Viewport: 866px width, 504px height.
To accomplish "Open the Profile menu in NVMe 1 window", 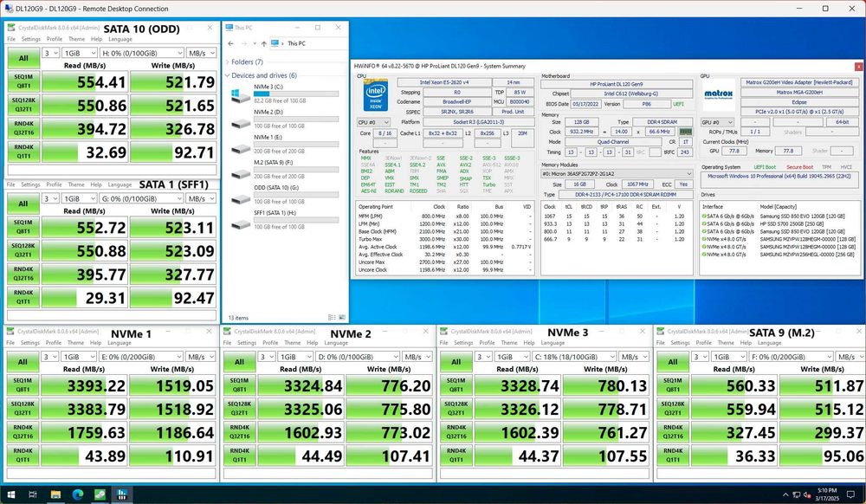I will (54, 343).
